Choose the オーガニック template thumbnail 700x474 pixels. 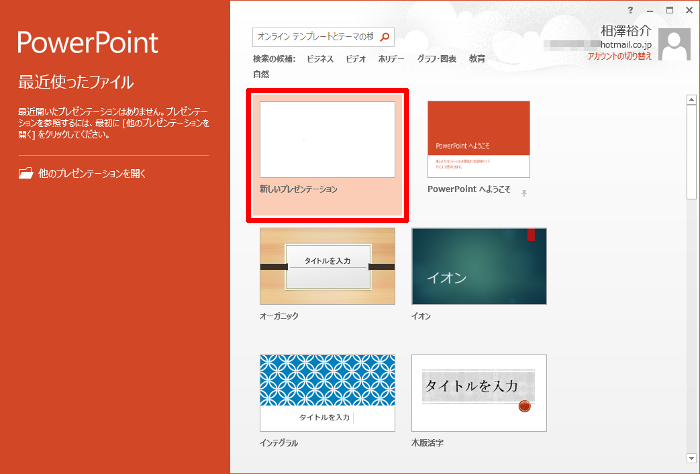pyautogui.click(x=327, y=266)
